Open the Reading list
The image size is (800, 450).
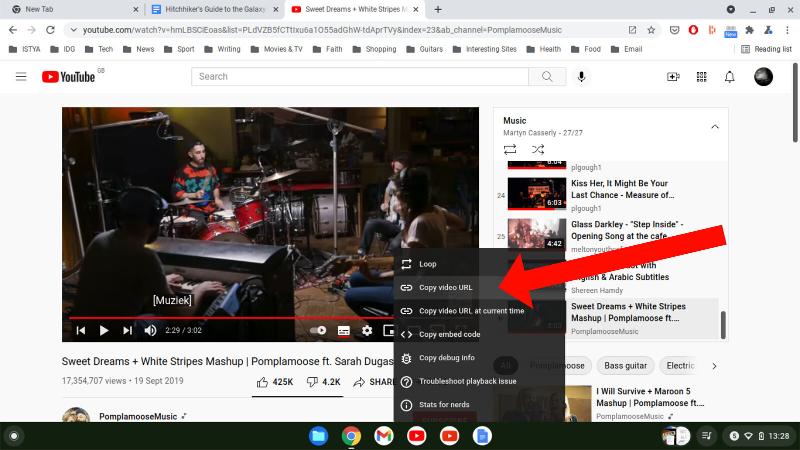pyautogui.click(x=766, y=49)
